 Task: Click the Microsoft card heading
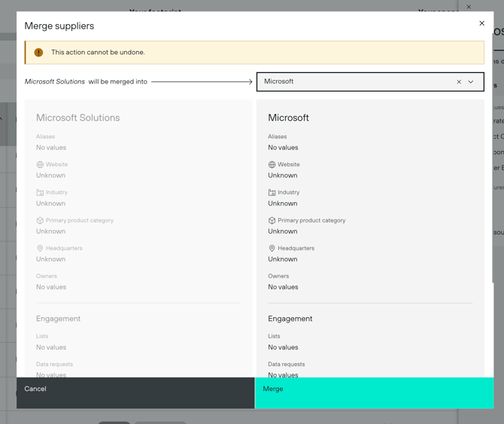[x=288, y=117]
